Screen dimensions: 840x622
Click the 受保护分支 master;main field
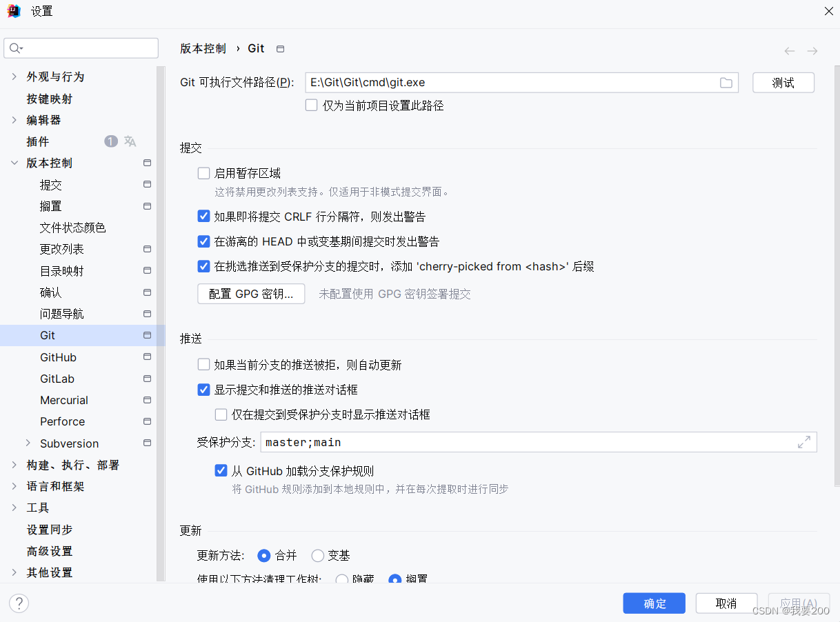[x=539, y=442]
